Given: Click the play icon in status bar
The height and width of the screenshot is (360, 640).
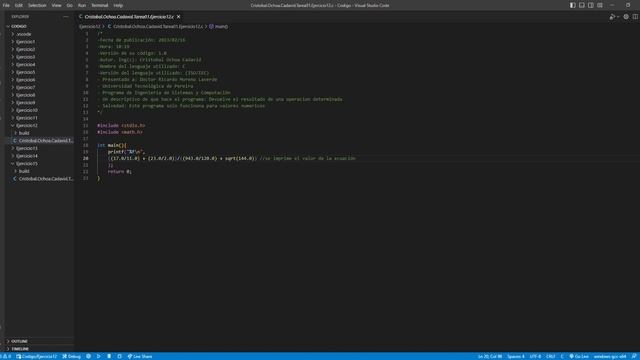Looking at the screenshot, I should (99, 356).
